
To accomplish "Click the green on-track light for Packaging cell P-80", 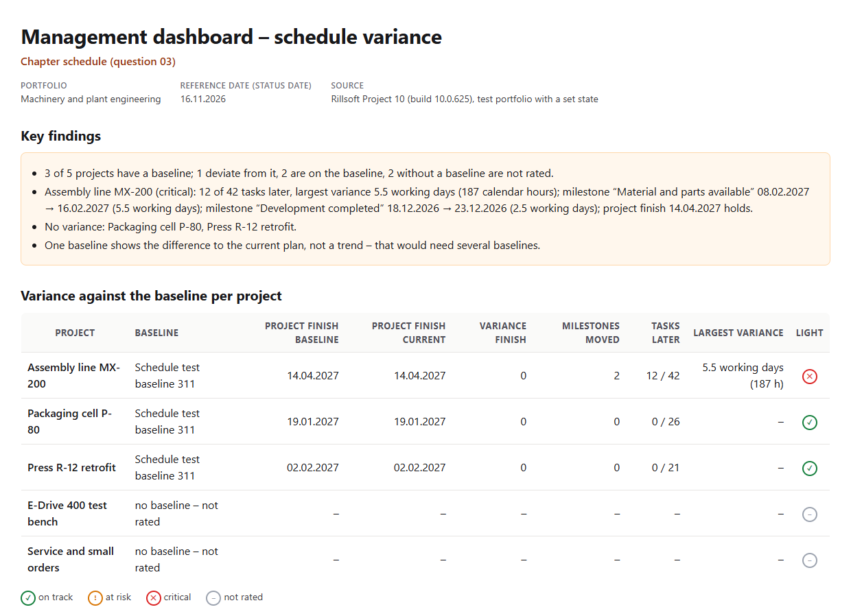I will (810, 422).
